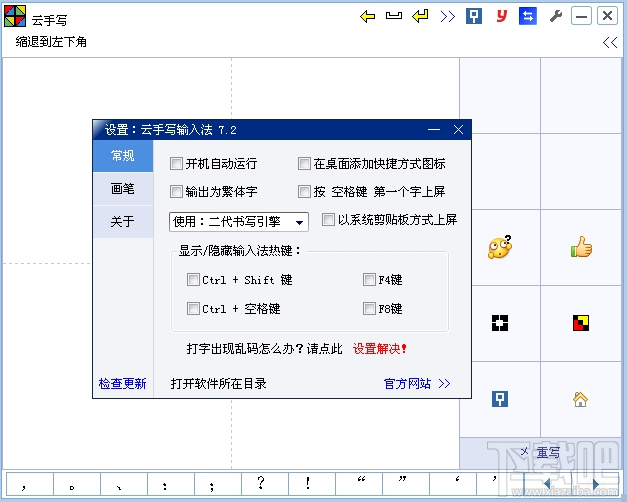Enable Ctrl + Shift 键 hotkey checkbox
The image size is (627, 502).
click(x=193, y=279)
